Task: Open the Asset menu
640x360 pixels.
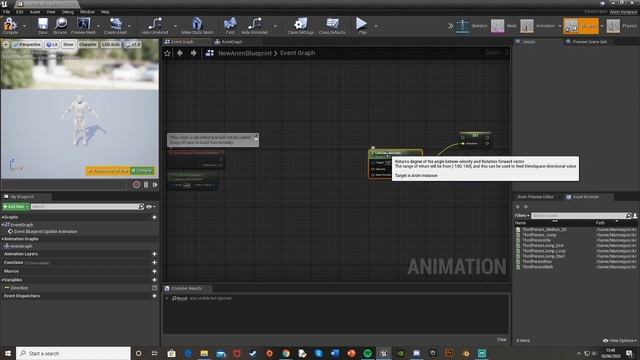Action: click(x=35, y=12)
